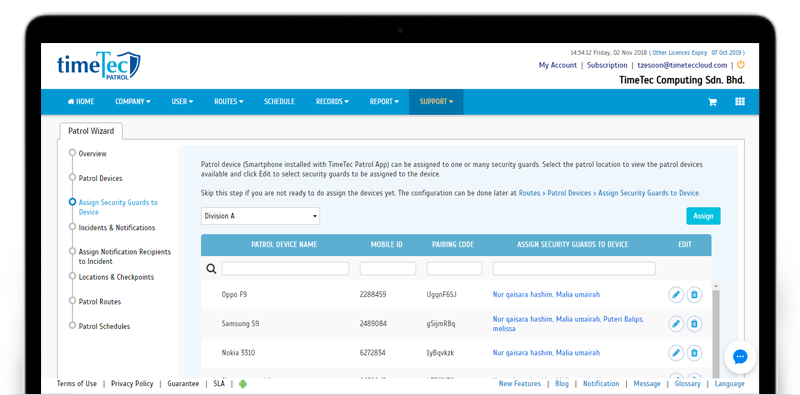
Task: Open the Message footer link
Action: (x=647, y=384)
